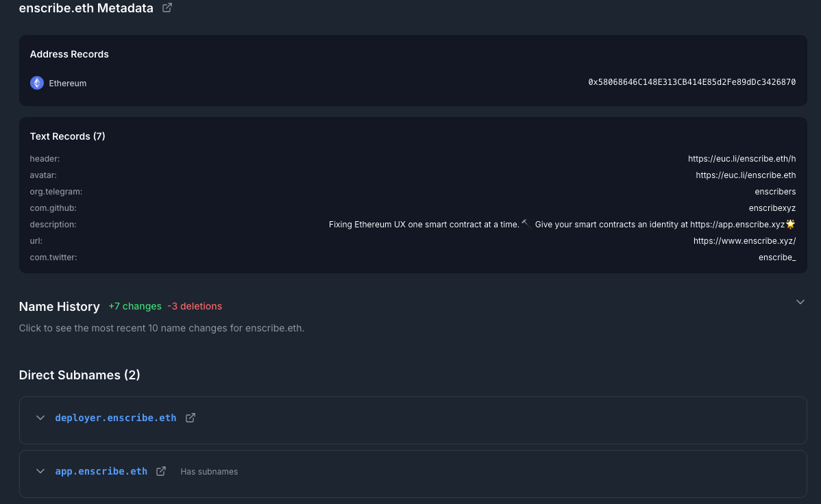The width and height of the screenshot is (821, 504).
Task: Open deployer.enscribe.eth external link icon
Action: click(x=191, y=418)
